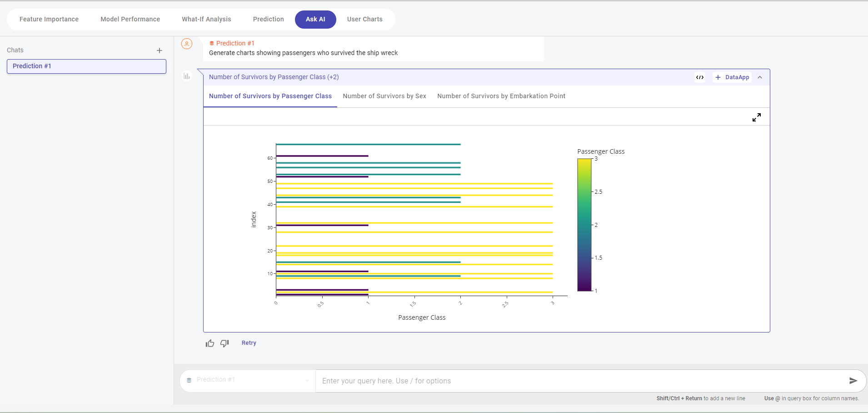Select Number of Survivors by Passenger Class tab
This screenshot has width=868, height=413.
click(270, 96)
